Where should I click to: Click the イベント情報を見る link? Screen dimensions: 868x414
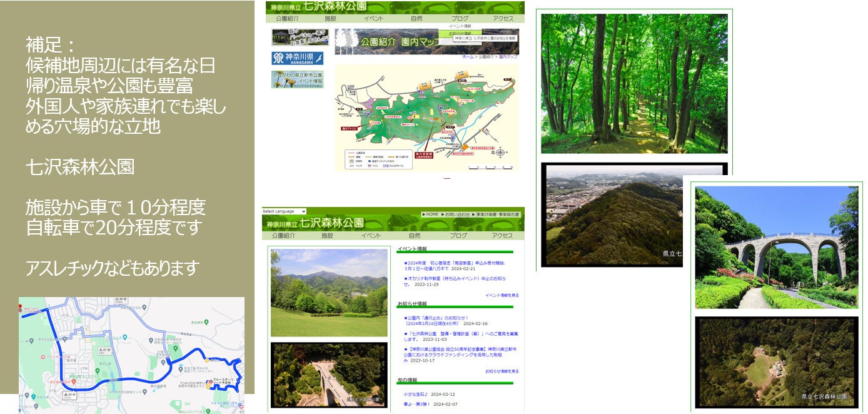pos(502,295)
